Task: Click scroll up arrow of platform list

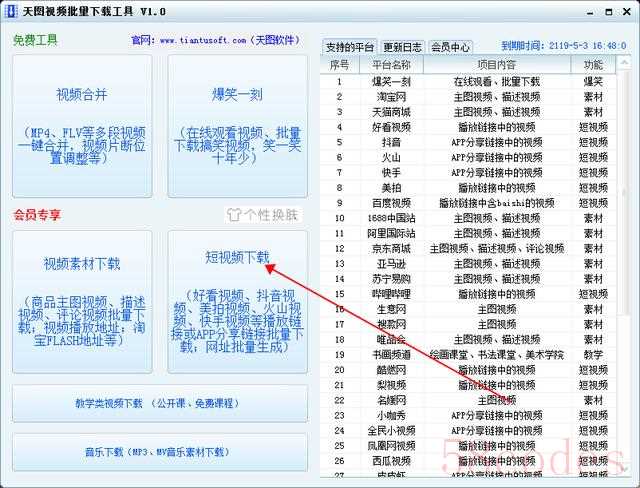Action: (624, 63)
